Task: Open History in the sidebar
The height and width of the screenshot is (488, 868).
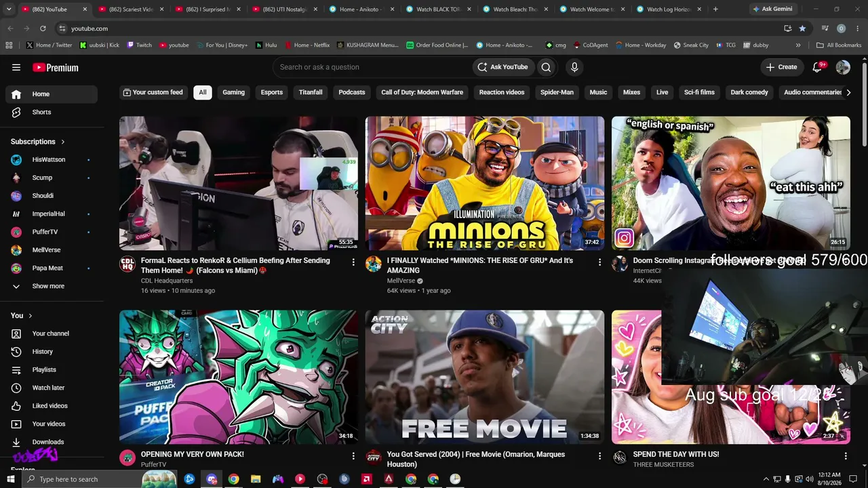Action: [x=51, y=352]
